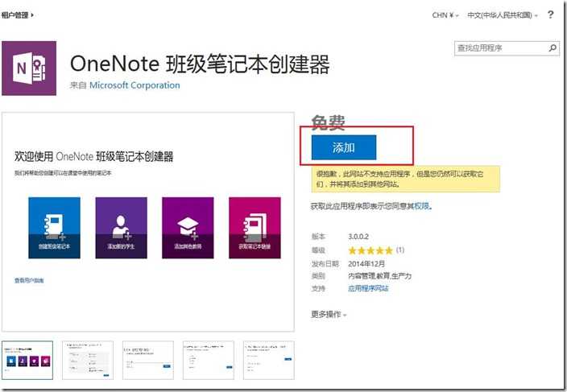Click the 免费 price label

pyautogui.click(x=328, y=122)
